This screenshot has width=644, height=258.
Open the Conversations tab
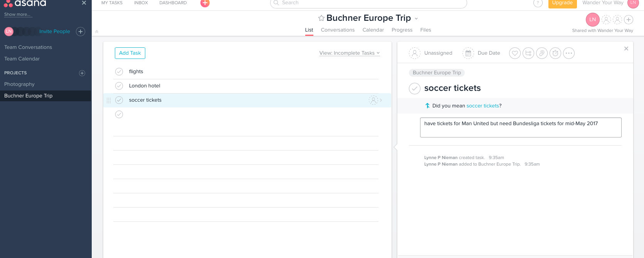click(x=338, y=30)
